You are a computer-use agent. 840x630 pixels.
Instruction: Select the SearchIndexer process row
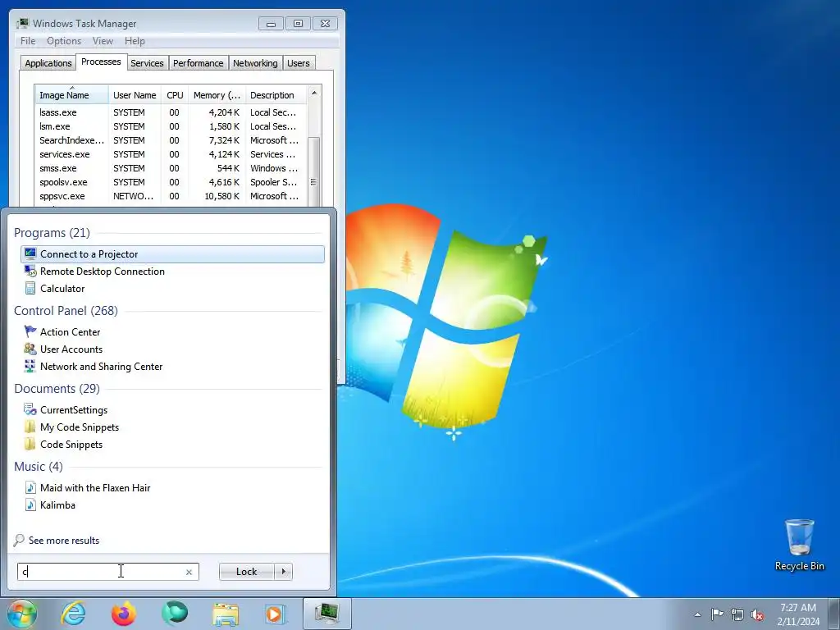tap(171, 140)
